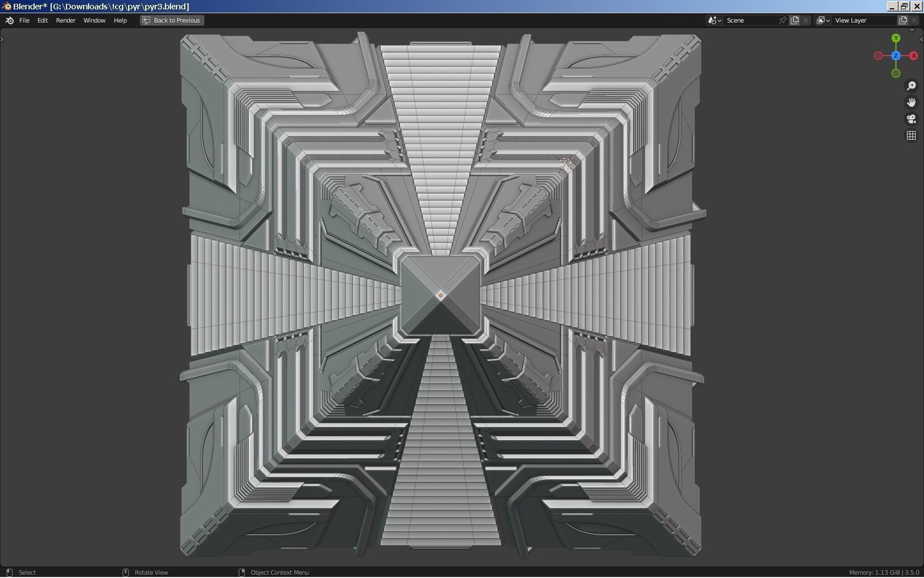
Task: Pin the Scene with the pushpin icon
Action: (782, 20)
